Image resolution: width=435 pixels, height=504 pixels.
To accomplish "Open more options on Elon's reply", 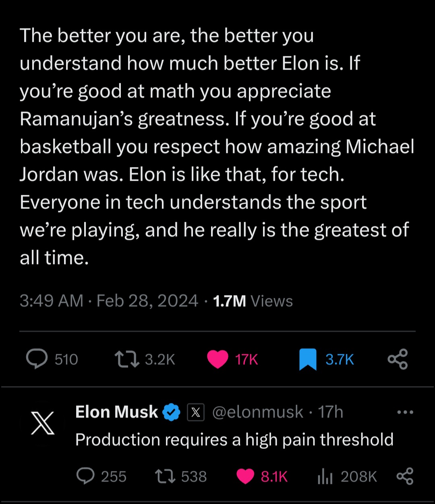I will point(405,412).
